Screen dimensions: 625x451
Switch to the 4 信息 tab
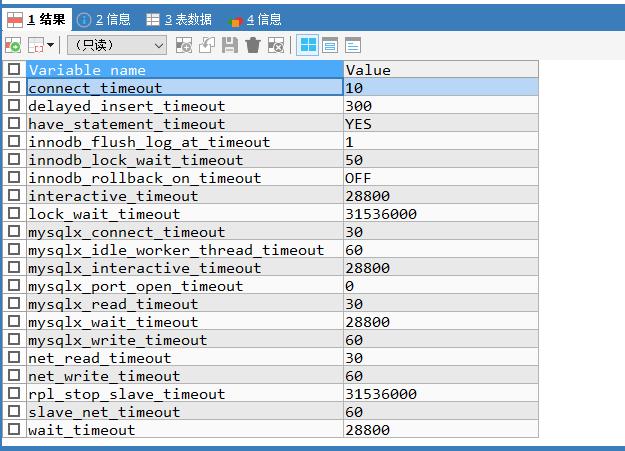(x=255, y=19)
